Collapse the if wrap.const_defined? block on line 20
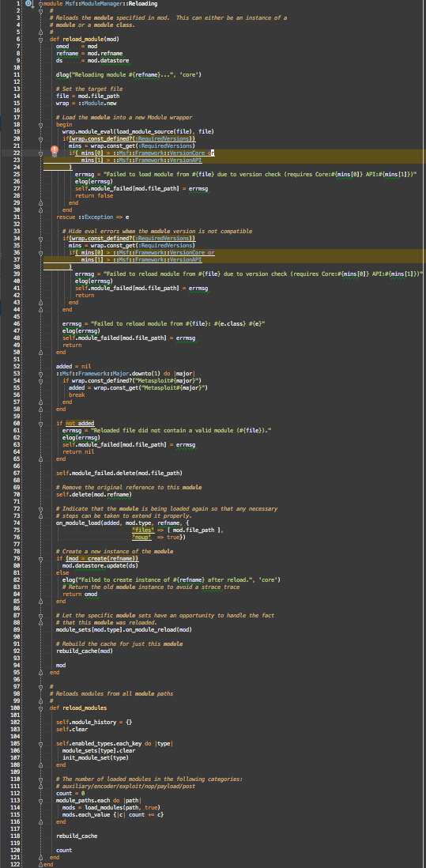The image size is (426, 868). pos(40,139)
